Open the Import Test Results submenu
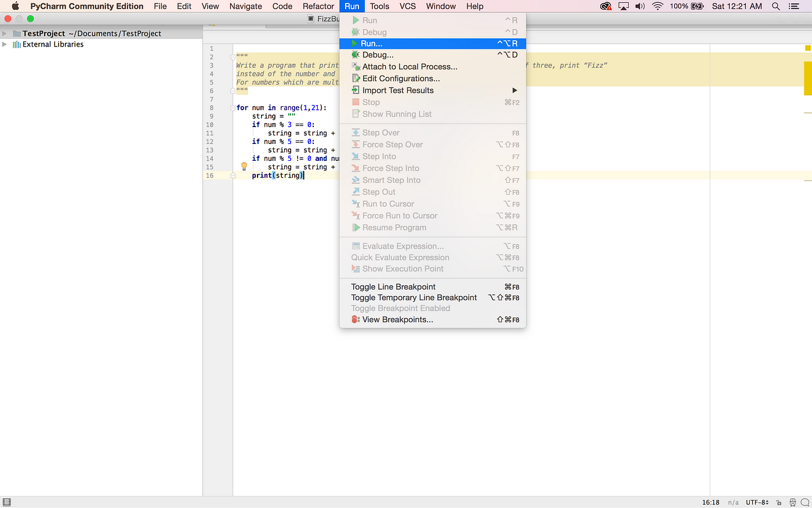 [433, 90]
